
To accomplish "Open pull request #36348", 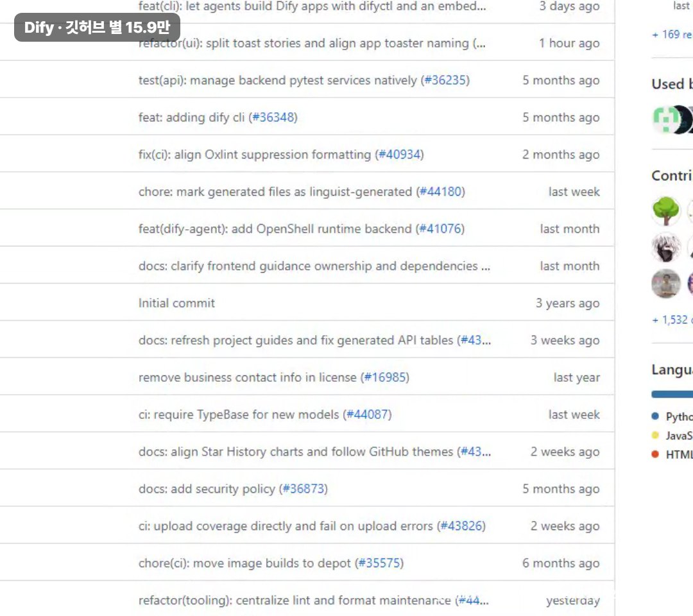I will 273,117.
